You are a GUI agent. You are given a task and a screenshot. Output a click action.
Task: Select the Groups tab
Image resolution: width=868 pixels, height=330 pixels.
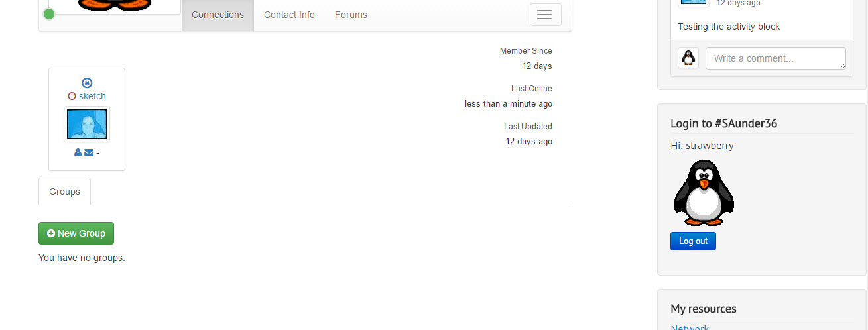(x=64, y=192)
